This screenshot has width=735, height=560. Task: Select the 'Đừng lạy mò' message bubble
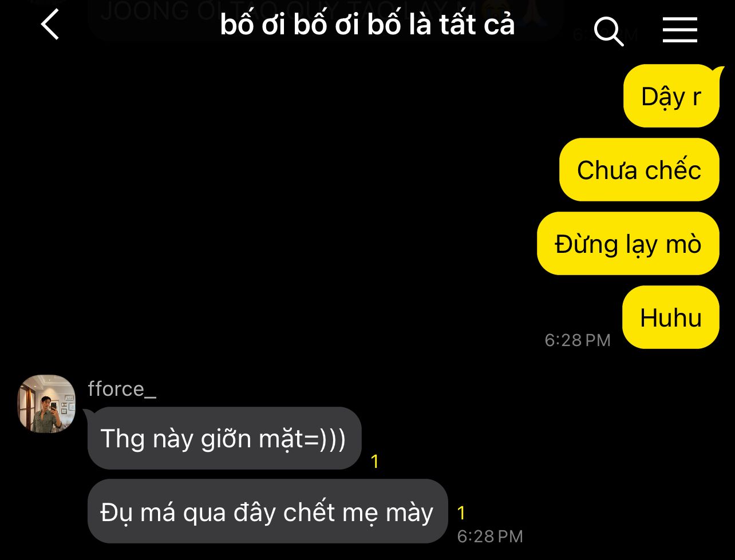(x=628, y=244)
